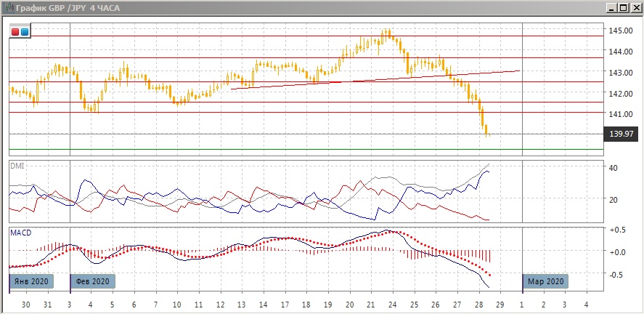
Task: Click the DMI indicator label
Action: [16, 166]
